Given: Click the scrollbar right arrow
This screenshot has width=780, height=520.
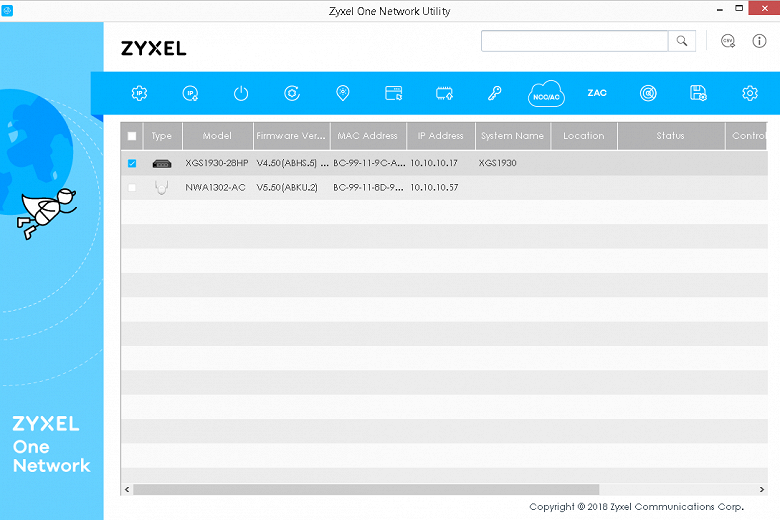Looking at the screenshot, I should [x=762, y=490].
